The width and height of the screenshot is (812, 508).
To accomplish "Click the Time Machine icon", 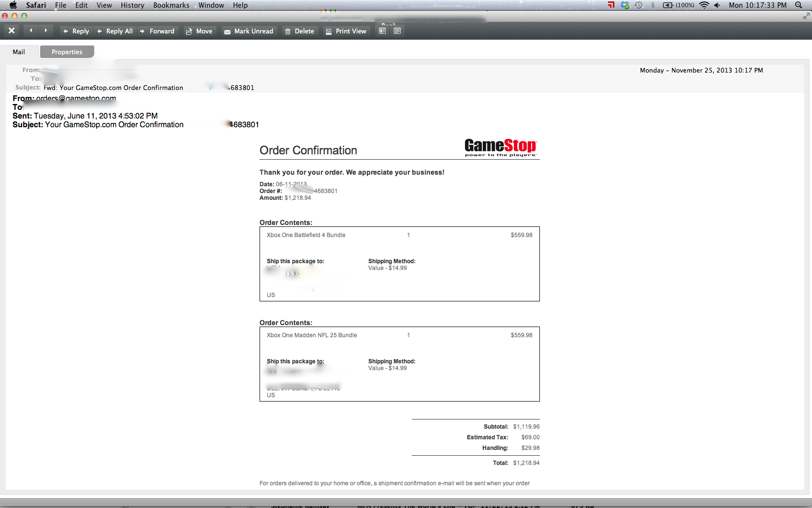I will (638, 5).
